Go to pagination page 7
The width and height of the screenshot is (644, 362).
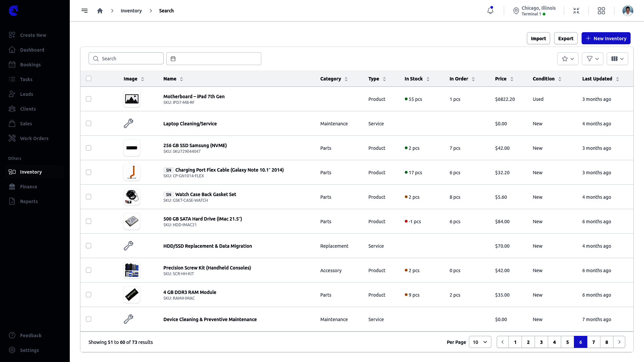point(593,342)
